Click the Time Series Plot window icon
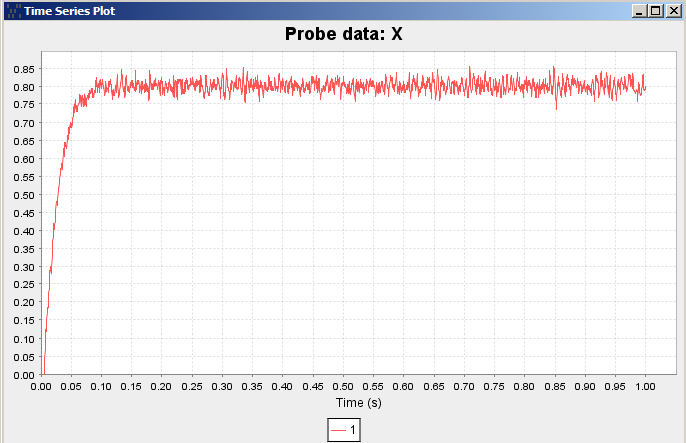686x443 pixels. 14,11
